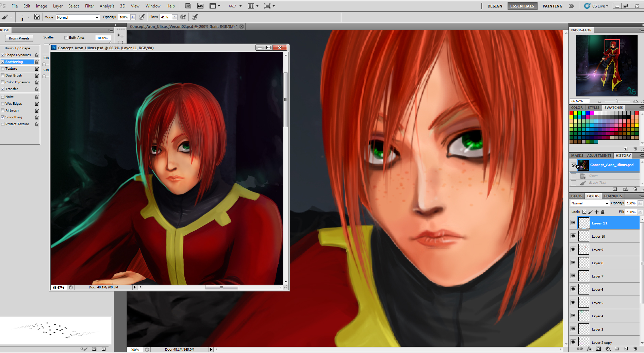Screen dimensions: 644x353
Task: Enable tablet pressure for opacity icon
Action: point(142,17)
